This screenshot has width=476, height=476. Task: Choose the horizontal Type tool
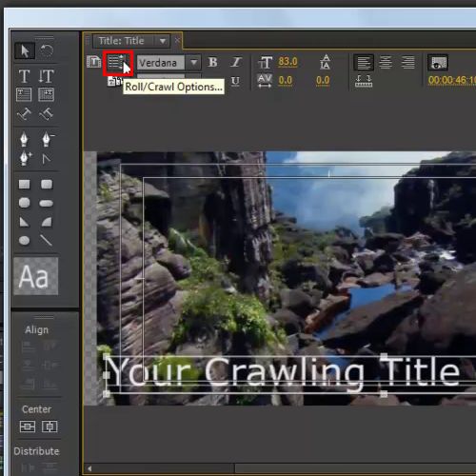pyautogui.click(x=24, y=76)
